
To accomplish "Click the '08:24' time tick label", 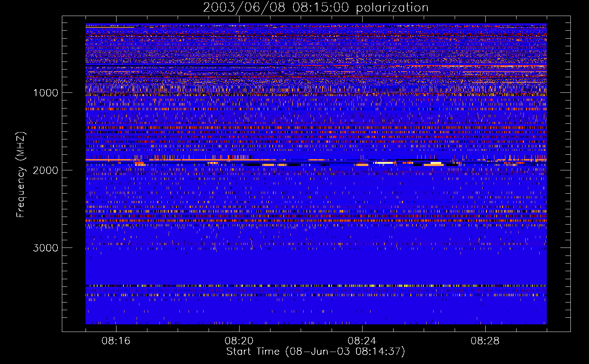I will click(362, 341).
